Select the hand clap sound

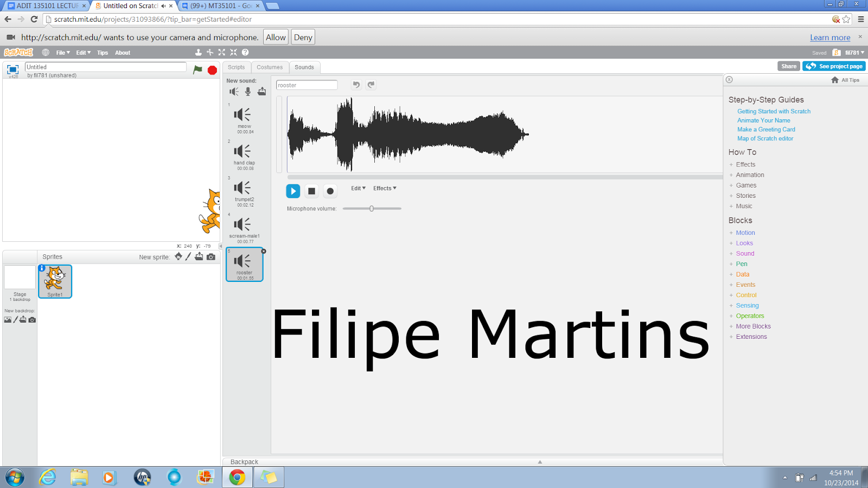[244, 156]
